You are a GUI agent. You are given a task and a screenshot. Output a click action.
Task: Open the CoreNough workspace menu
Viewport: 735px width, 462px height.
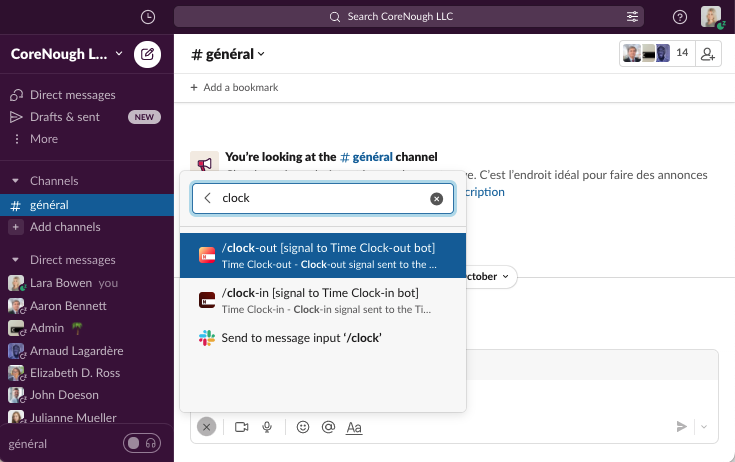[67, 54]
